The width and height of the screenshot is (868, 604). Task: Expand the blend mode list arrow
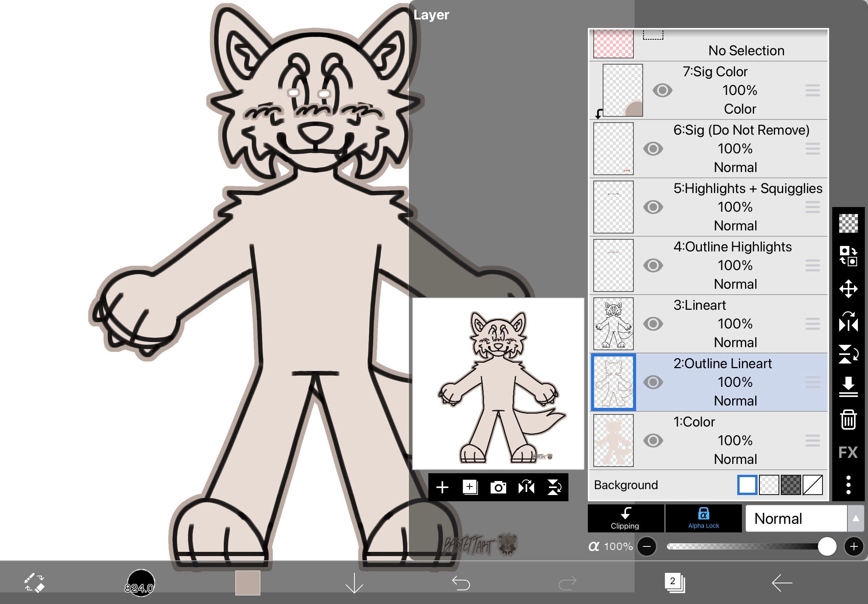click(x=856, y=518)
